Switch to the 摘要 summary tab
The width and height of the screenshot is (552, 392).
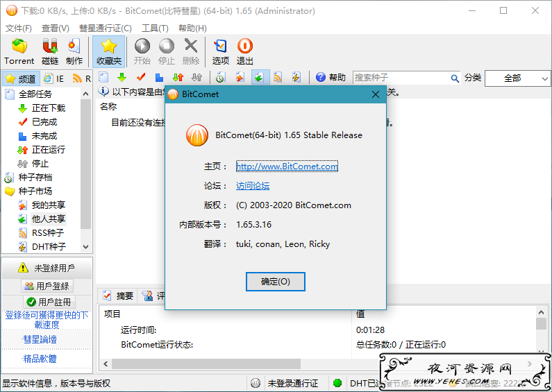coord(118,296)
